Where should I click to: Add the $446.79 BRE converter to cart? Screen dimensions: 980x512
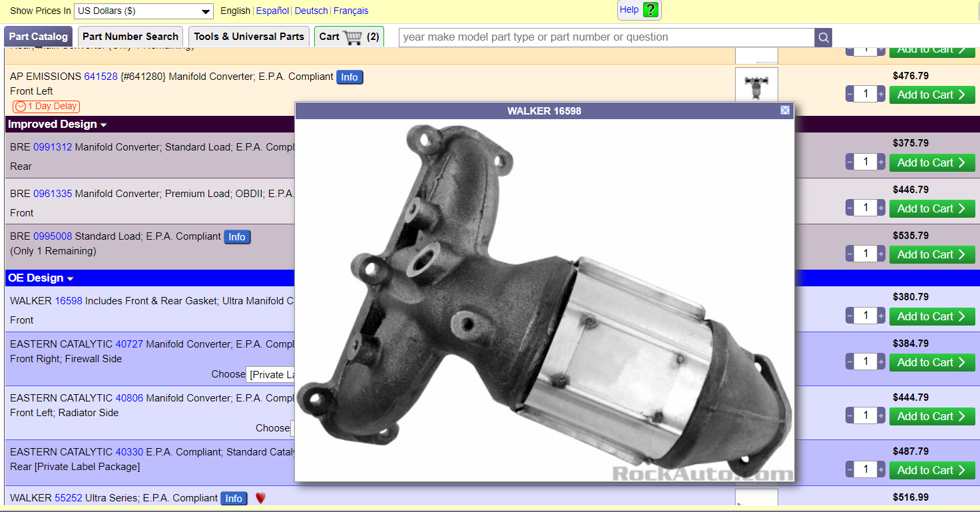click(932, 208)
